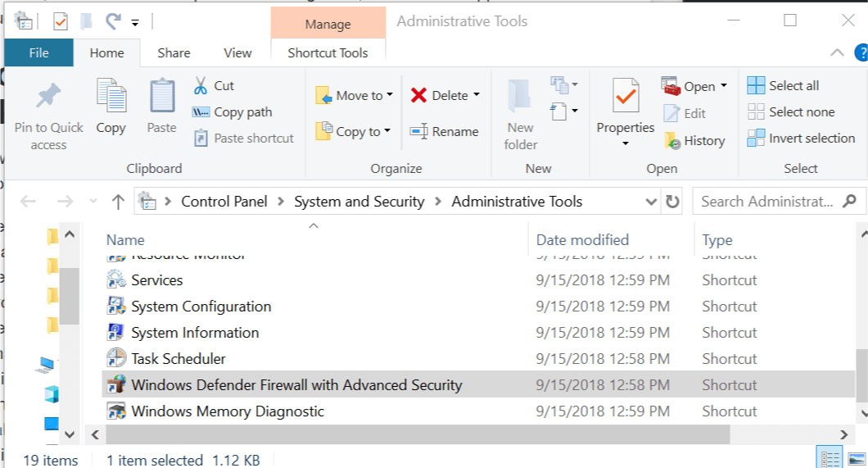Select the Task Scheduler row name

click(179, 358)
